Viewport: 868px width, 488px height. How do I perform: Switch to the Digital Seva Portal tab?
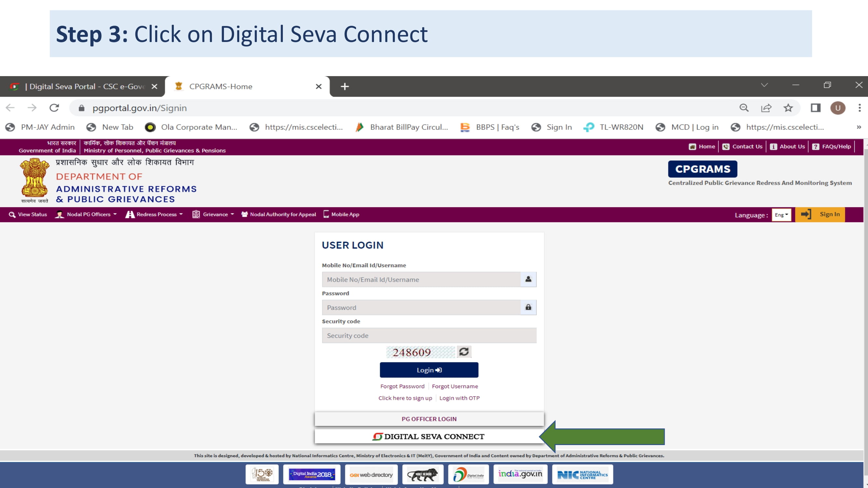pos(82,87)
